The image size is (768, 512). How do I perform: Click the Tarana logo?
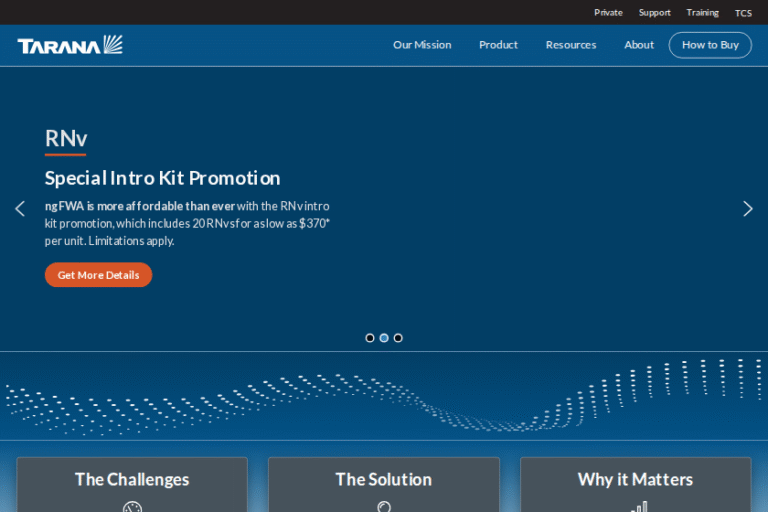point(70,45)
